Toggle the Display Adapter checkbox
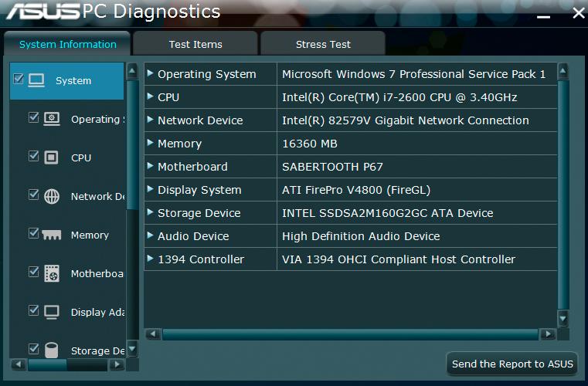The width and height of the screenshot is (588, 386). (34, 310)
